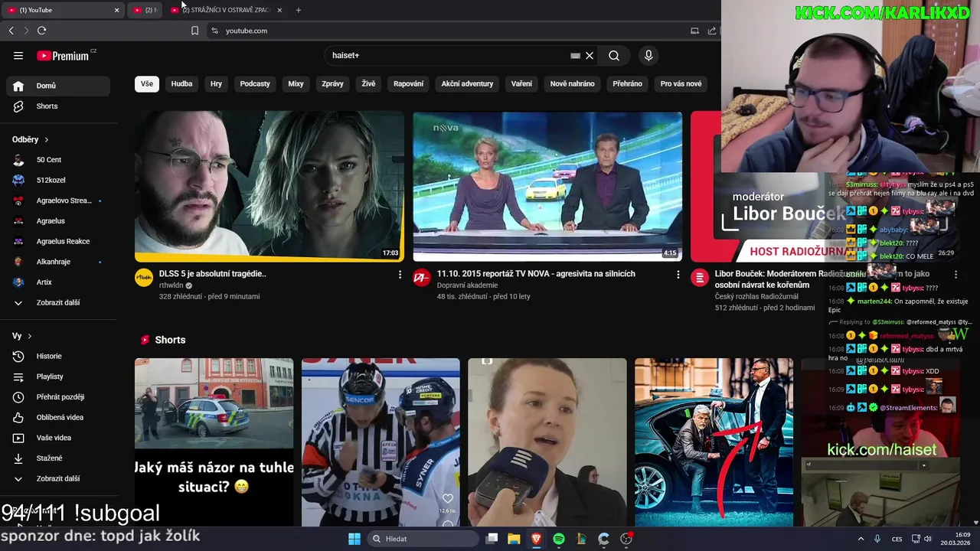980x551 pixels.
Task: Select the Mixy filter chip
Action: (x=296, y=84)
